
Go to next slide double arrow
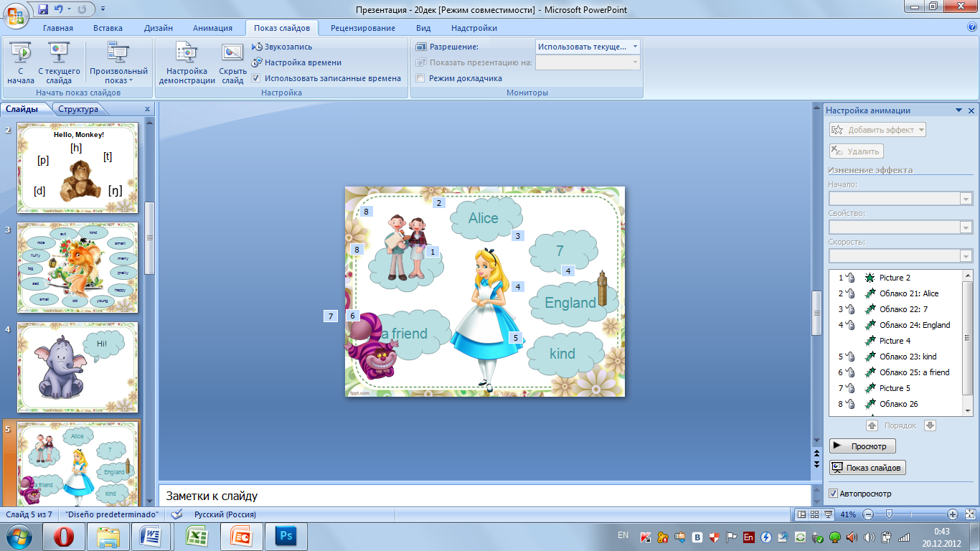(817, 464)
